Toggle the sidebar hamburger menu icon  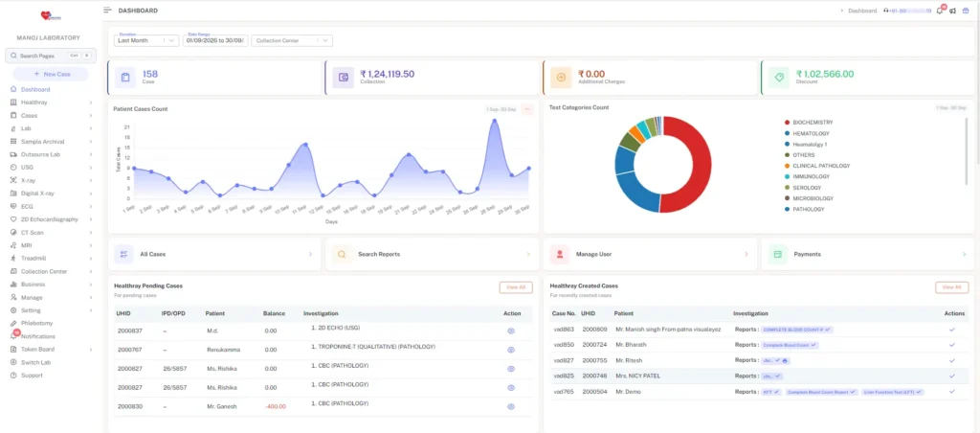[107, 10]
